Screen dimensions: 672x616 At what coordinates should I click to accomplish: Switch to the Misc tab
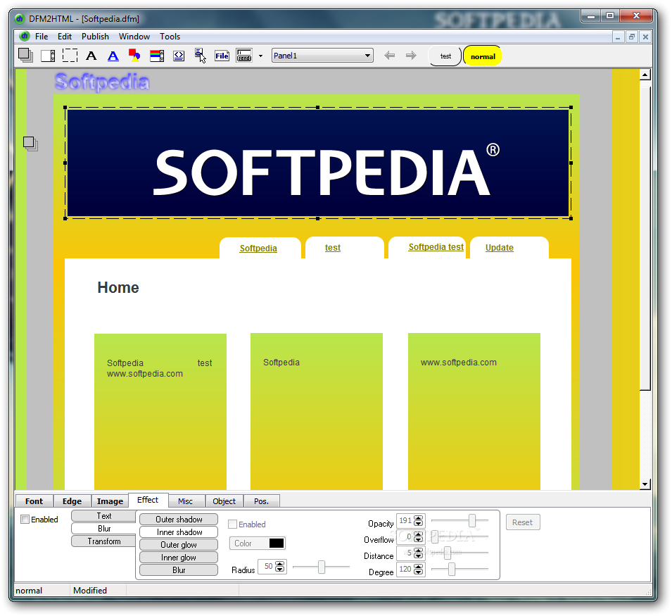pyautogui.click(x=185, y=501)
